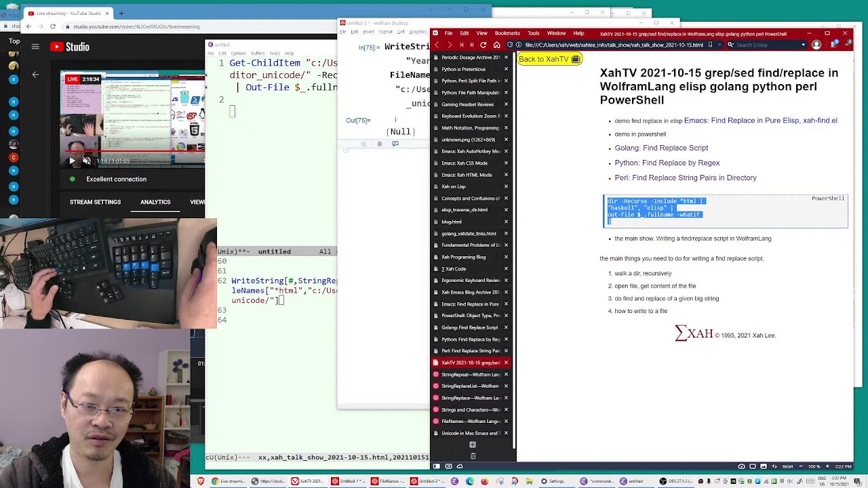Screen dimensions: 868x488
Task: Open Vivaldi Edit menu
Action: (x=465, y=33)
